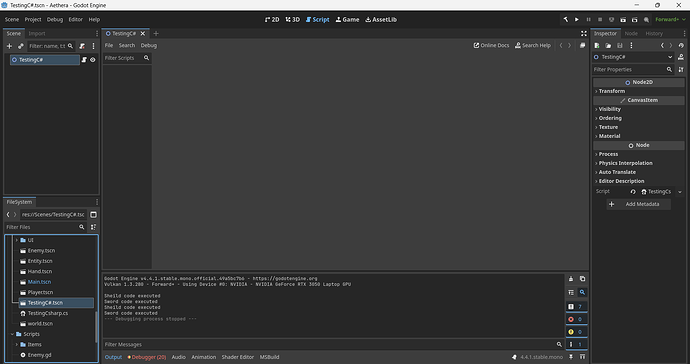690x364 pixels.
Task: Open TestingC# node's attached script icon
Action: point(84,59)
